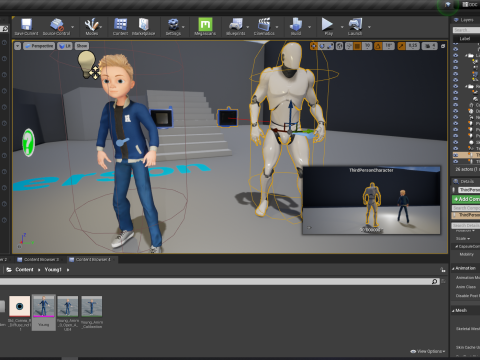Open the scale snap value 0.25
Image resolution: width=480 pixels, height=360 pixels.
point(413,46)
